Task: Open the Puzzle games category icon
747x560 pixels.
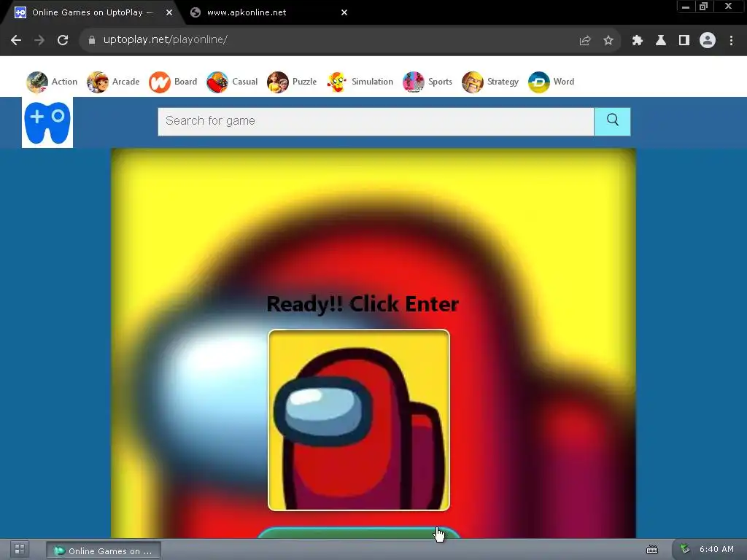Action: pyautogui.click(x=278, y=82)
